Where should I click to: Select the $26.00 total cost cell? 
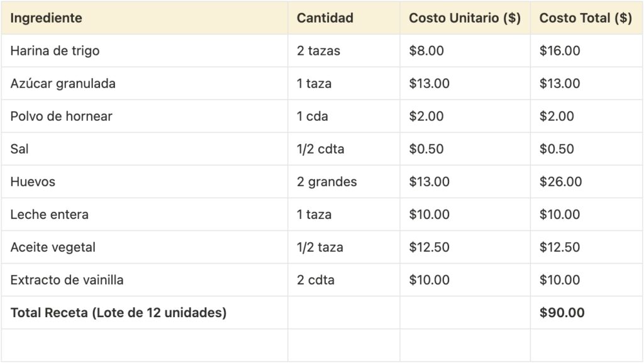point(560,182)
